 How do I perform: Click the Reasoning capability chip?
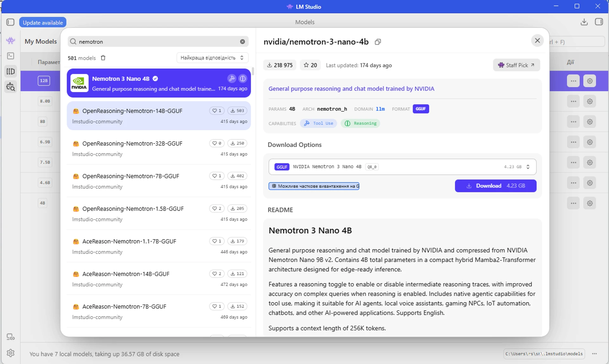[x=360, y=124]
